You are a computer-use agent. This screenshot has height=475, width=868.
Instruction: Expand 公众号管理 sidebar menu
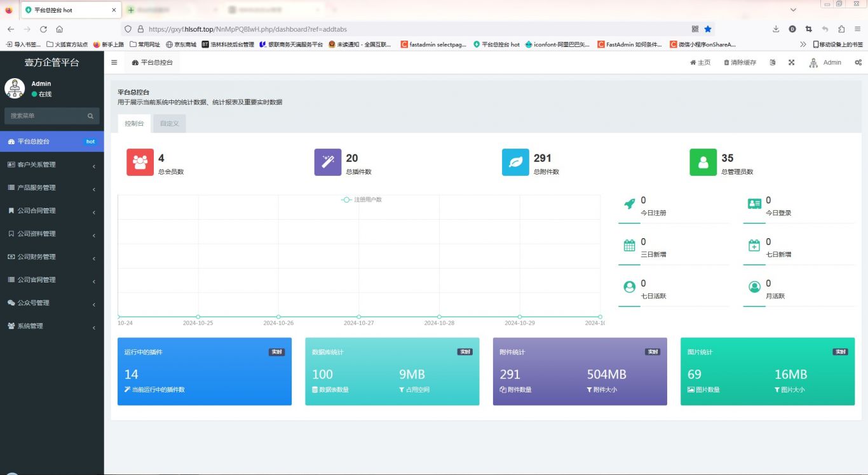pyautogui.click(x=51, y=303)
